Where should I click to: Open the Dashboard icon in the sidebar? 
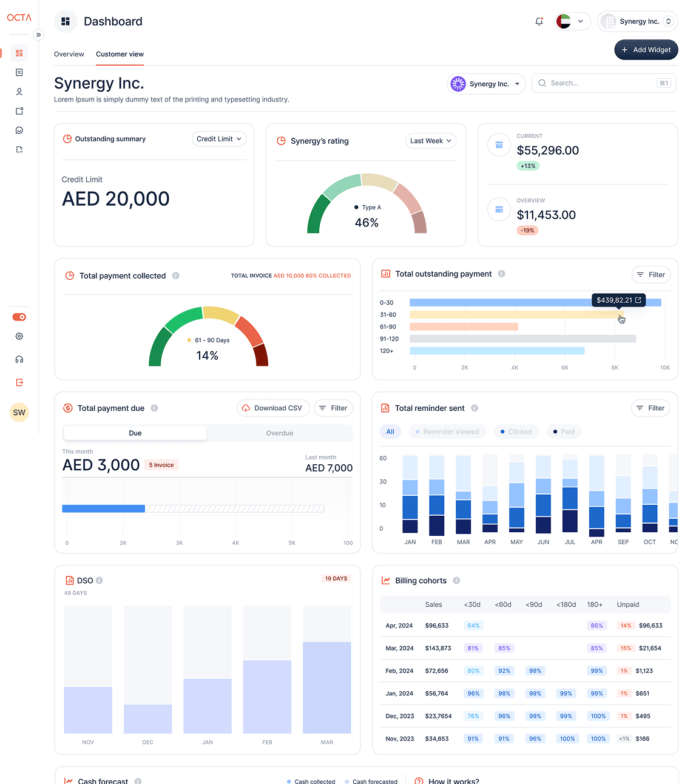19,53
